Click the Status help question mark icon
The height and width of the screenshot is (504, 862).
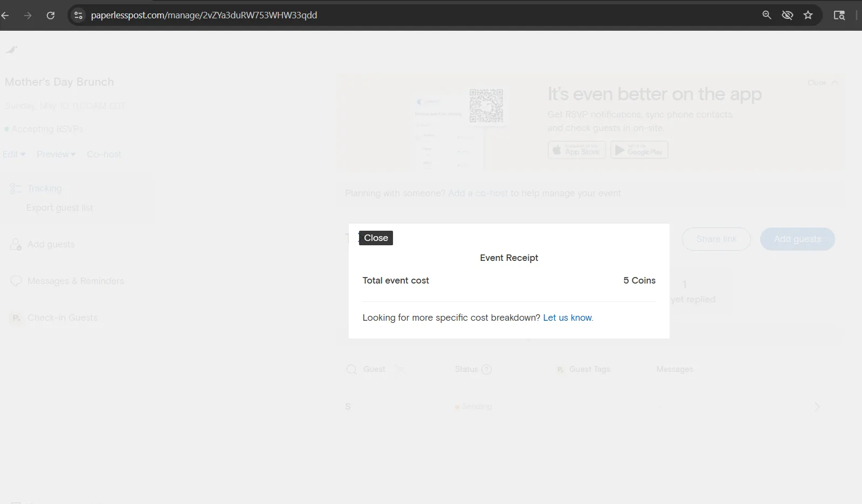coord(486,369)
